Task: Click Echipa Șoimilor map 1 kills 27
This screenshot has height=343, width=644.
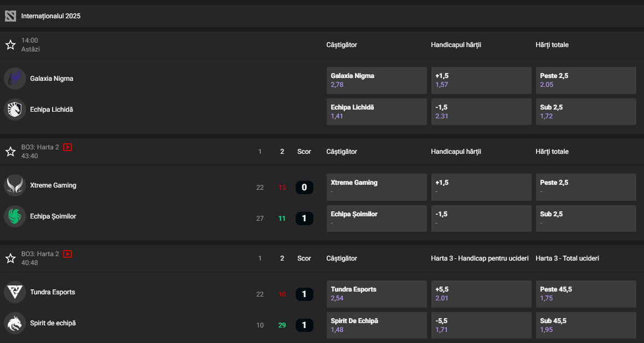Action: 260,219
